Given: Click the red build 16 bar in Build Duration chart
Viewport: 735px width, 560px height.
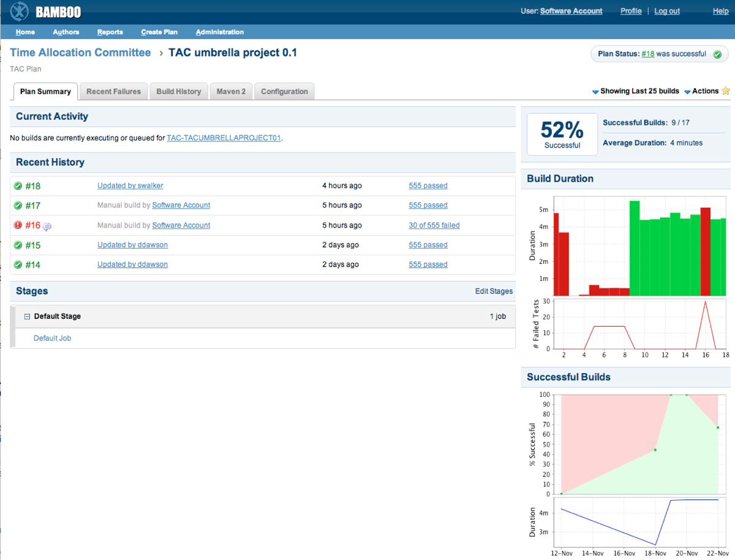Looking at the screenshot, I should (x=705, y=252).
